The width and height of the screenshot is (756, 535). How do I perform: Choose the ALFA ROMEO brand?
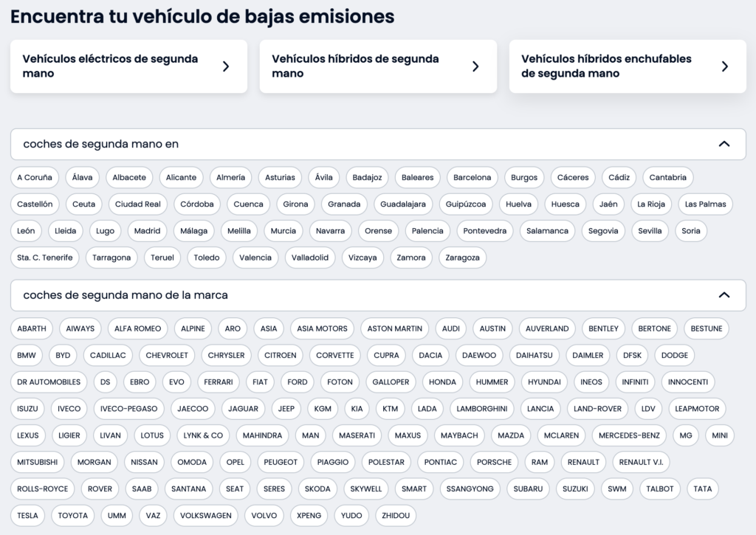click(137, 328)
